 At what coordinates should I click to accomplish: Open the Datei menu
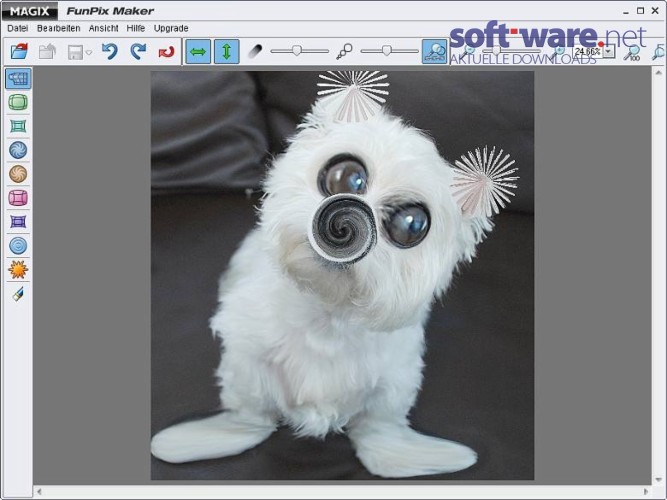(x=17, y=28)
